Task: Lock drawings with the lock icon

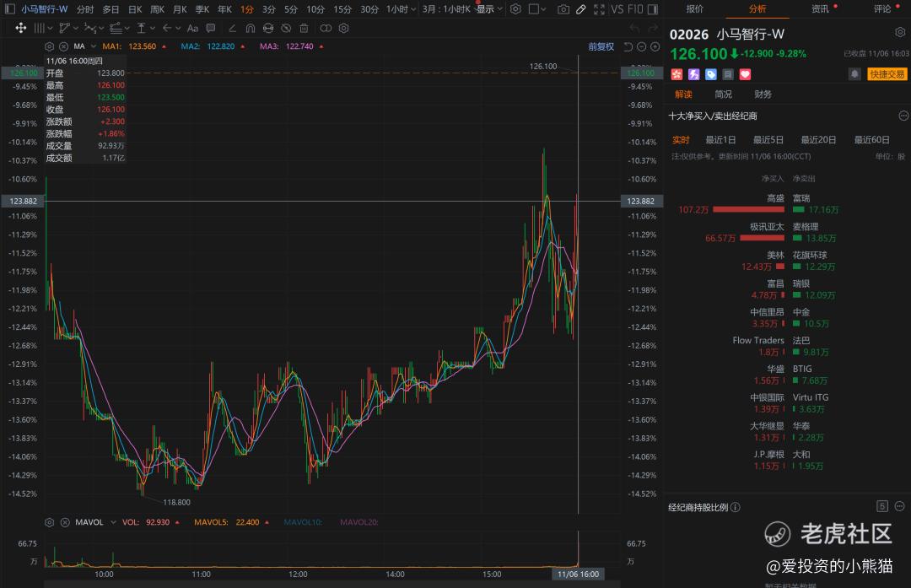Action: (x=268, y=28)
